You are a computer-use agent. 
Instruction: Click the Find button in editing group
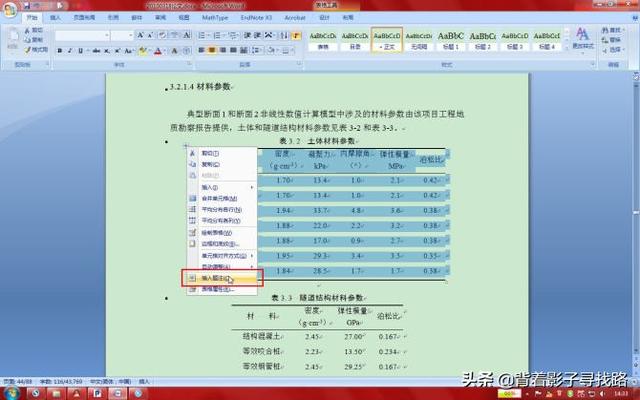[612, 30]
